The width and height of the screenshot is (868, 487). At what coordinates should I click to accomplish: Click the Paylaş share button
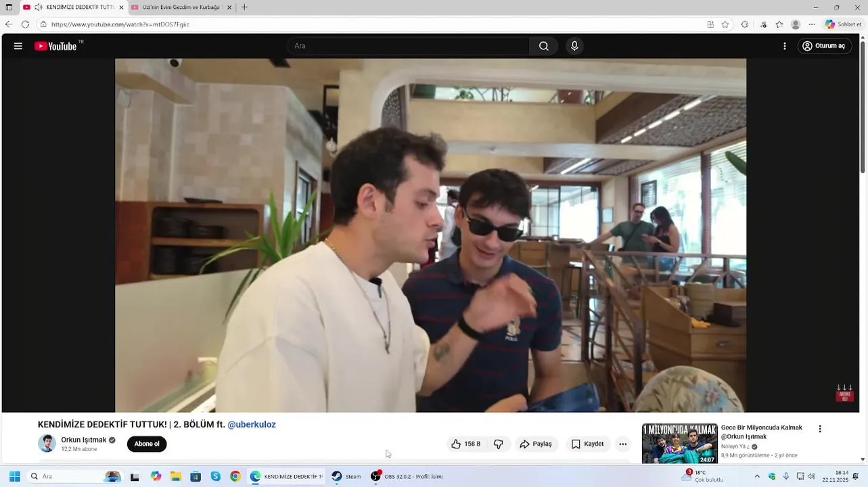(536, 444)
